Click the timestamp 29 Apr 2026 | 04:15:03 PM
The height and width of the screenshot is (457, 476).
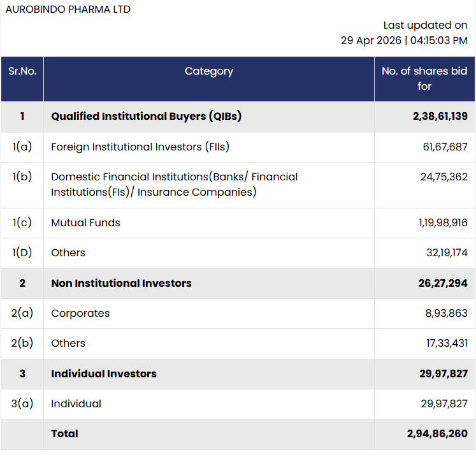coord(404,40)
